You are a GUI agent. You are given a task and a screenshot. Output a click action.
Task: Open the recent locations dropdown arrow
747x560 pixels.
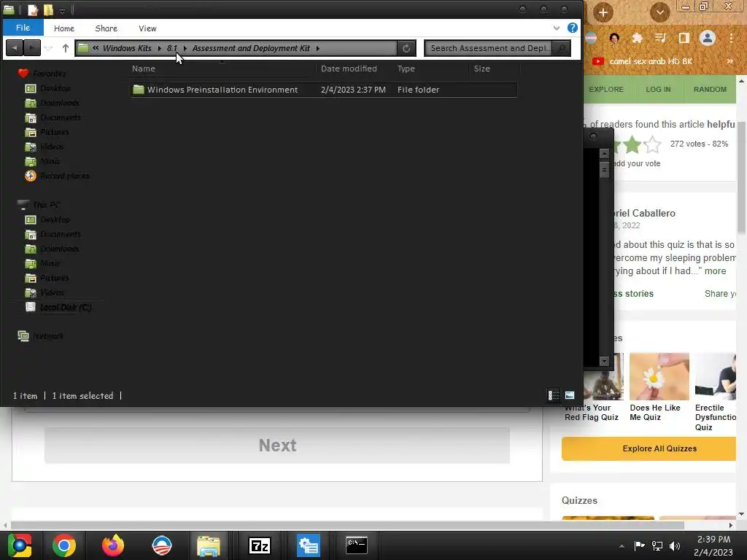click(x=49, y=48)
